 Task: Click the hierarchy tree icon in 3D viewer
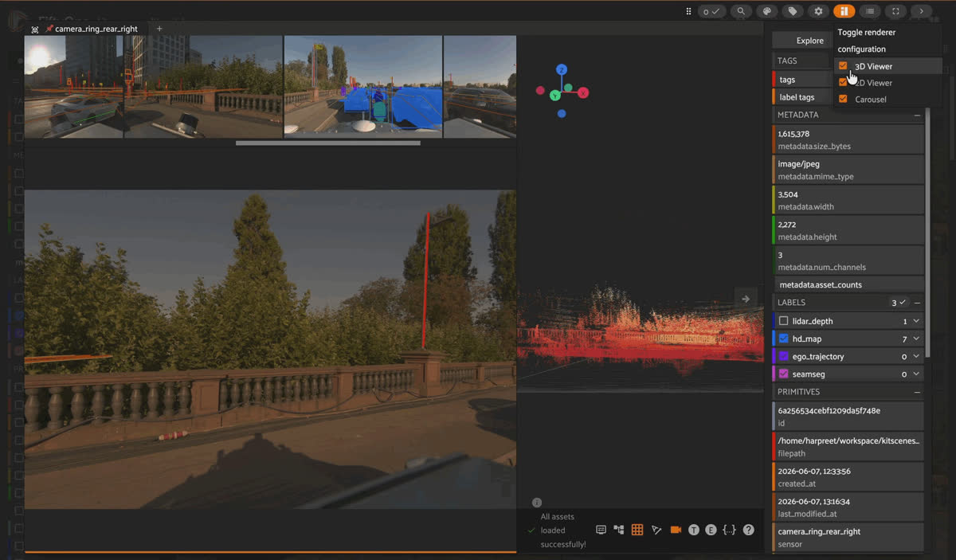619,530
